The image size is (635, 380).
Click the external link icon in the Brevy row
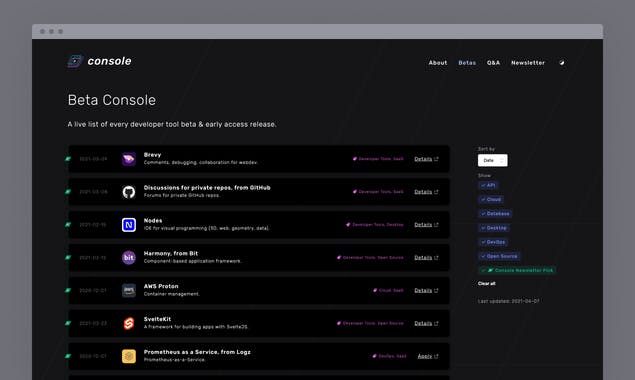click(x=436, y=159)
